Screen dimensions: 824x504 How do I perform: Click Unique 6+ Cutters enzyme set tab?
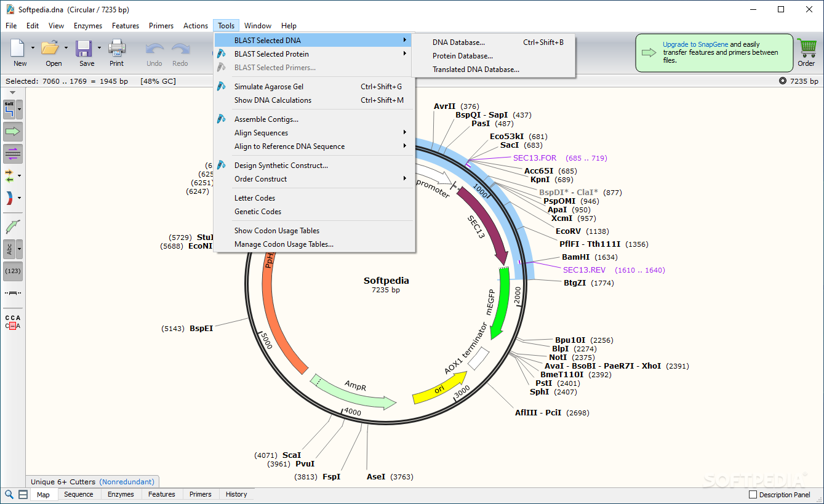tap(93, 482)
